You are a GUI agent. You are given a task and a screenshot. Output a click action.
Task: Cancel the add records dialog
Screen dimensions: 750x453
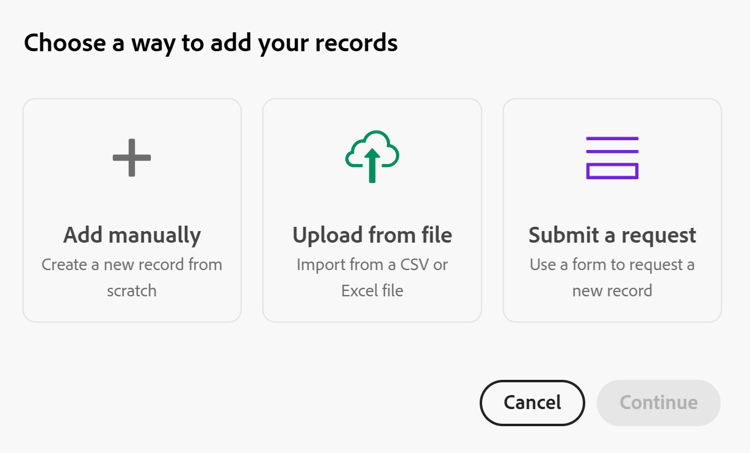point(532,403)
